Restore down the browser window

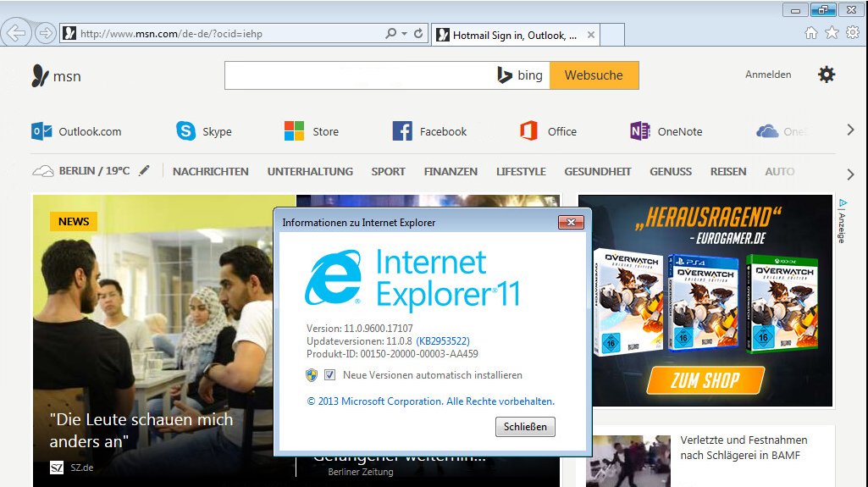(x=823, y=10)
